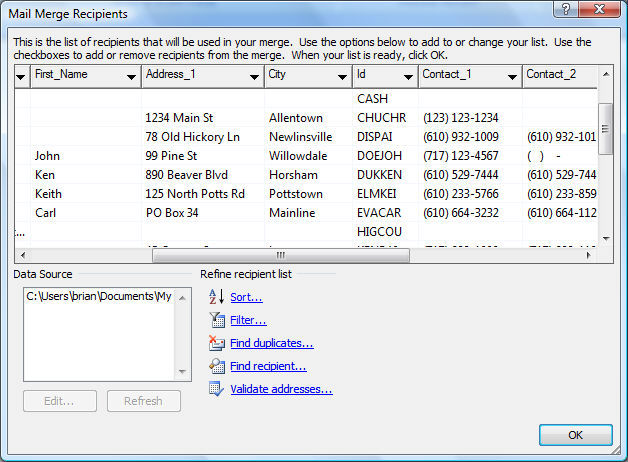Click the Filter funnel icon

pos(216,320)
